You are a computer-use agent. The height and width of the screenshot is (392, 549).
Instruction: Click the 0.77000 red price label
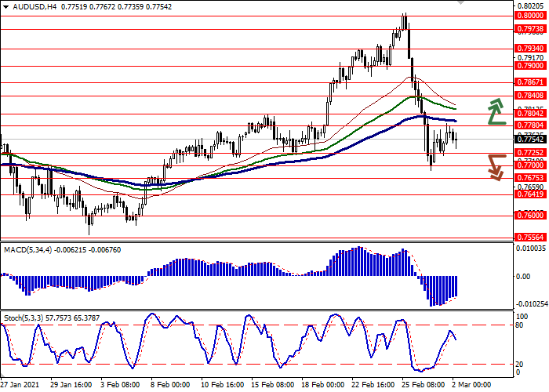[530, 165]
